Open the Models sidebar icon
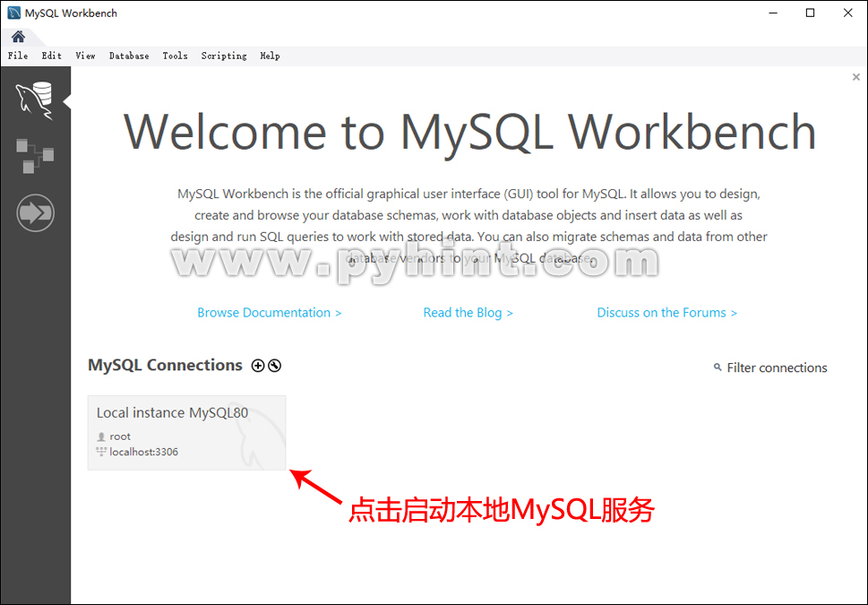This screenshot has height=605, width=868. click(x=35, y=156)
